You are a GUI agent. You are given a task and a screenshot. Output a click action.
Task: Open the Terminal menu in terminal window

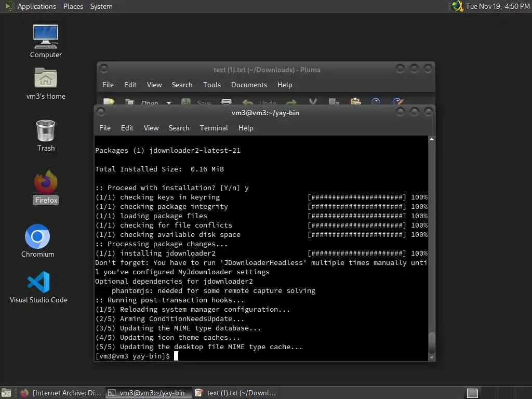(x=214, y=128)
